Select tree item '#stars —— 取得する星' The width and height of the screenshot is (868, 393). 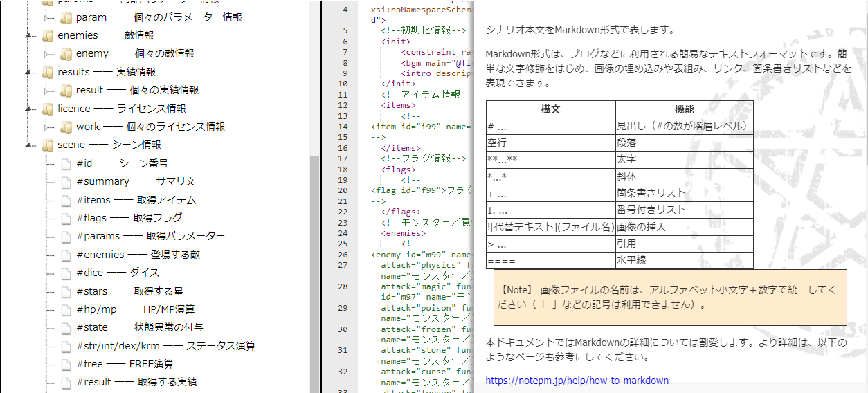coord(130,291)
